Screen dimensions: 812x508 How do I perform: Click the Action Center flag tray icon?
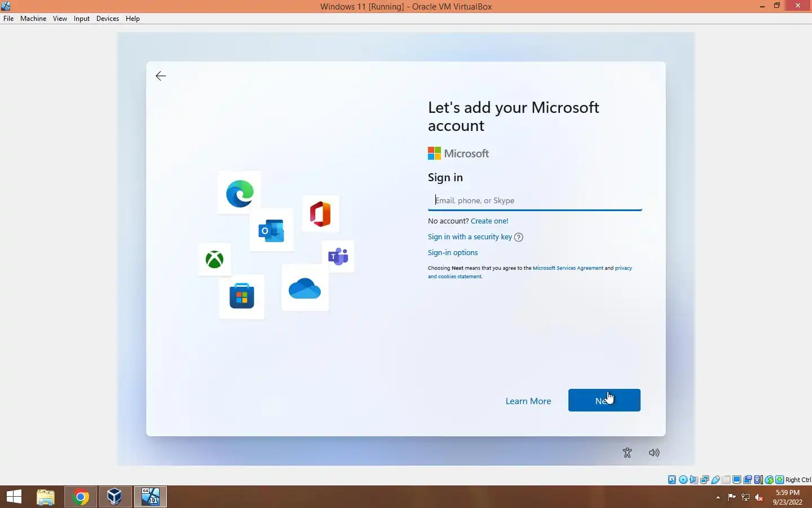[x=732, y=497]
